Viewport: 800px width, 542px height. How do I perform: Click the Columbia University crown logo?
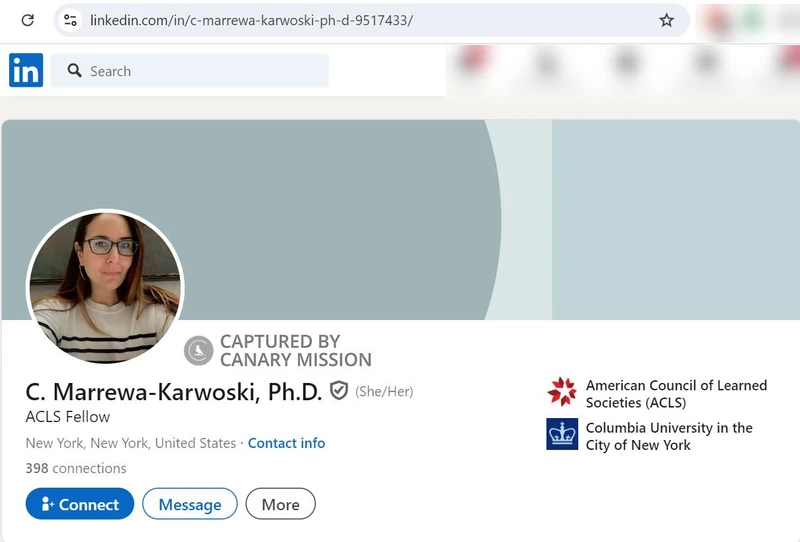click(562, 434)
